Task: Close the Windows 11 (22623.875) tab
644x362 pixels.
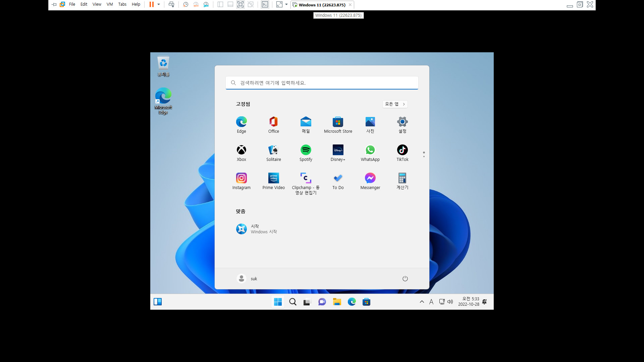Action: (x=350, y=5)
